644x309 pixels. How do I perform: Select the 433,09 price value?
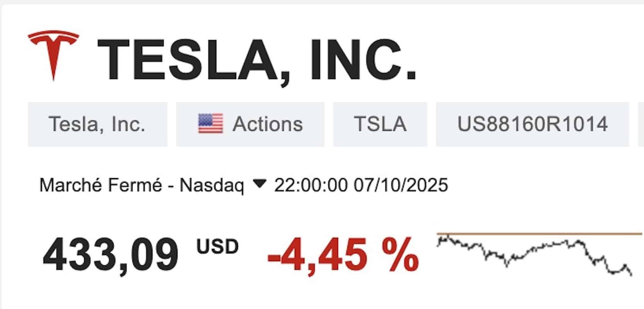110,253
